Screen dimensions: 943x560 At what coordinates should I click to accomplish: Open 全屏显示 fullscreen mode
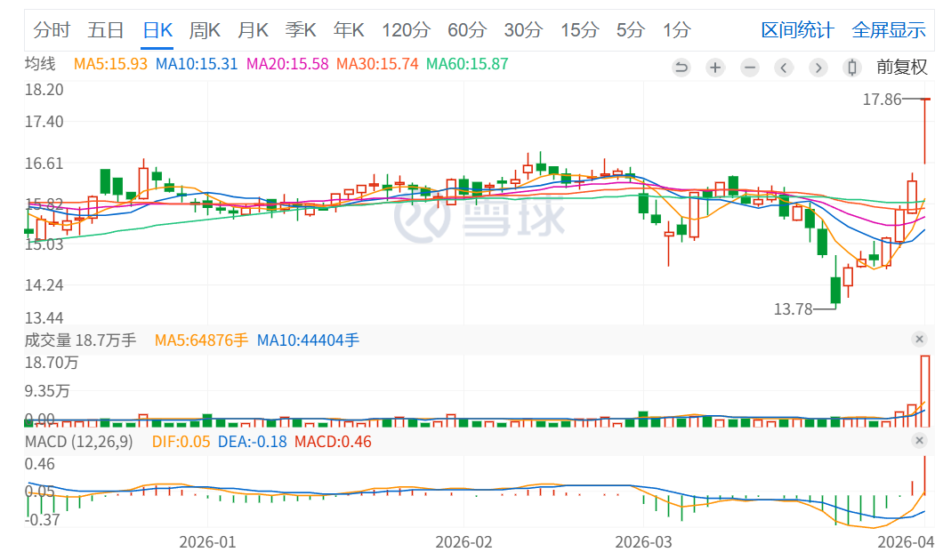tap(889, 30)
